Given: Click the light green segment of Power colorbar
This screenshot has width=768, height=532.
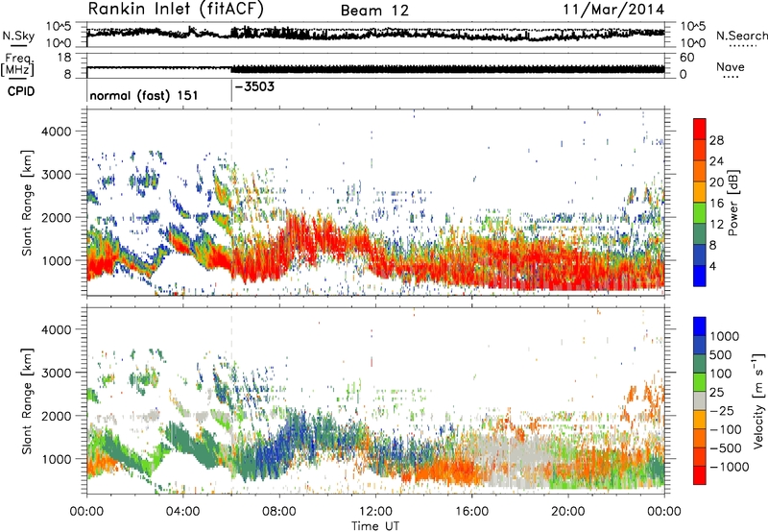Looking at the screenshot, I should click(x=700, y=212).
